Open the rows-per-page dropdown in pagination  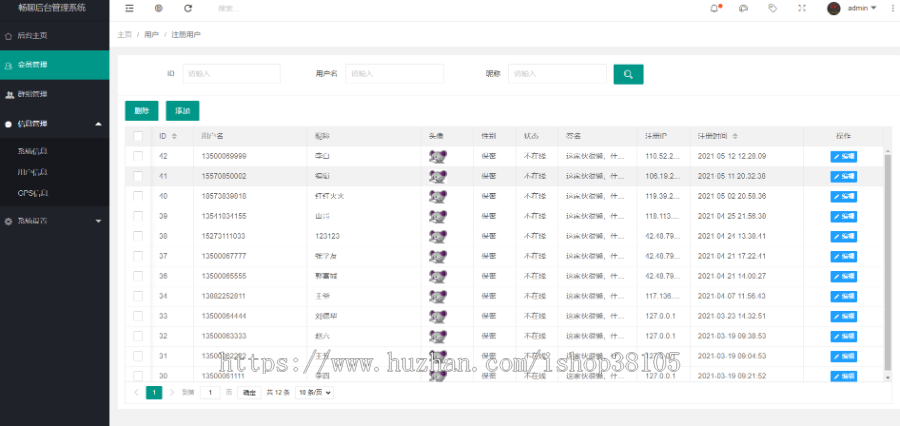point(314,393)
